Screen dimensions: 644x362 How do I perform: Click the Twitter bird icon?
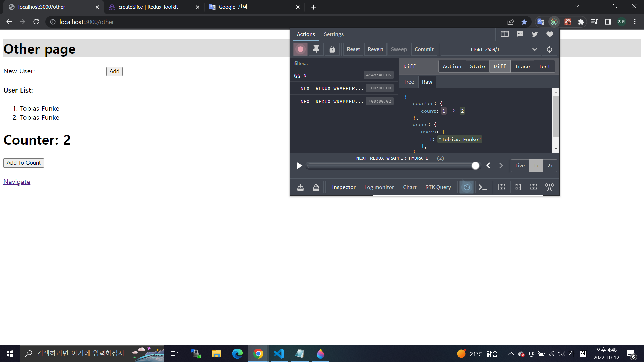point(535,34)
